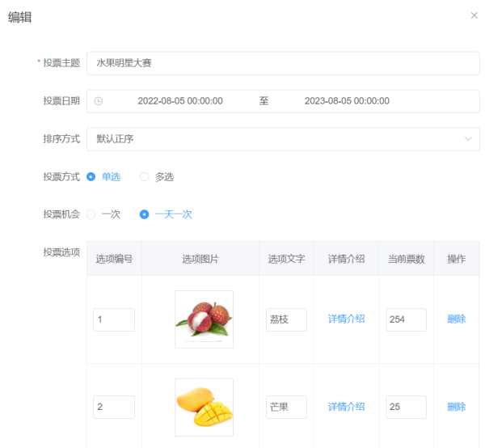Edit the 荔枝 option text field
Image resolution: width=485 pixels, height=448 pixels.
point(286,319)
